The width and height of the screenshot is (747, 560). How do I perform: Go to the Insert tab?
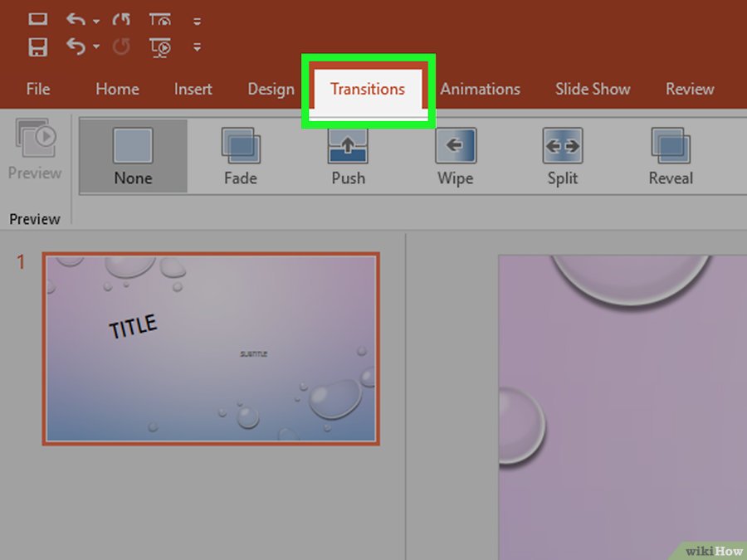(x=193, y=89)
